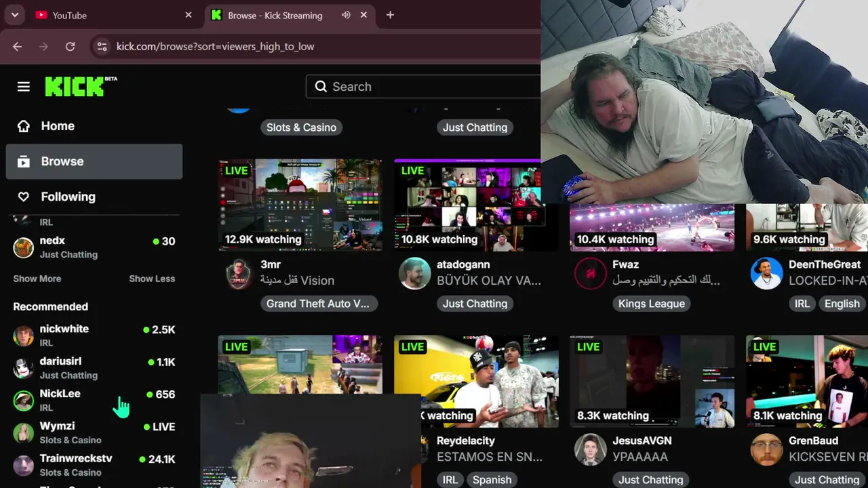
Task: Click the Fwaz channel name
Action: pos(626,264)
